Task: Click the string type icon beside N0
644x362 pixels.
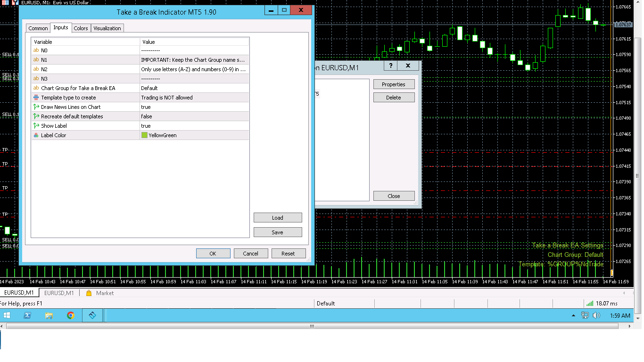Action: pos(36,50)
